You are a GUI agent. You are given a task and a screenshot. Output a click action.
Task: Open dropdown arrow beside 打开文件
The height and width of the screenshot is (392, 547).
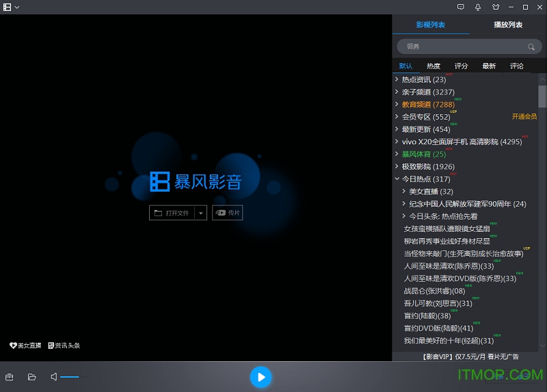pos(201,213)
